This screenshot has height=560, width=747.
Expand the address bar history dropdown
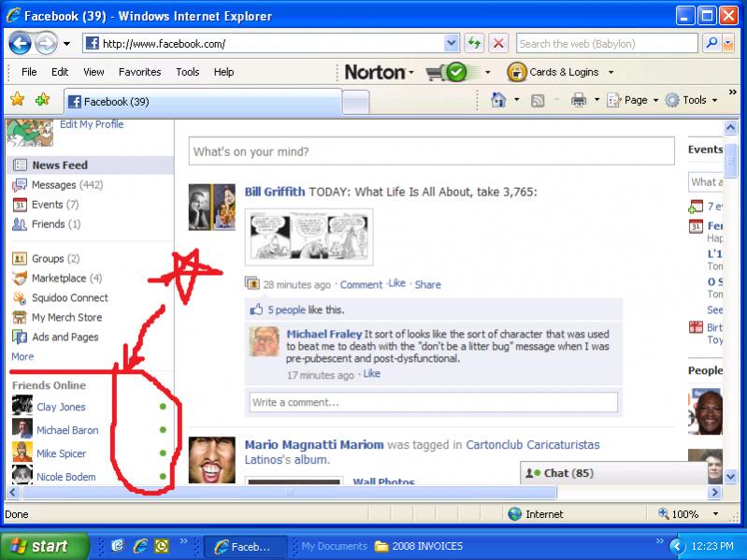tap(452, 44)
